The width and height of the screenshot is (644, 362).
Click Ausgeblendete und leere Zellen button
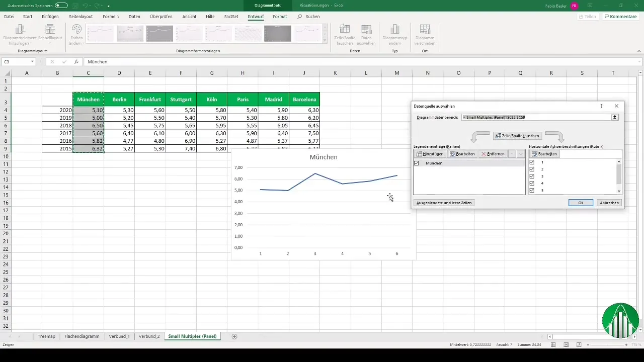(444, 203)
